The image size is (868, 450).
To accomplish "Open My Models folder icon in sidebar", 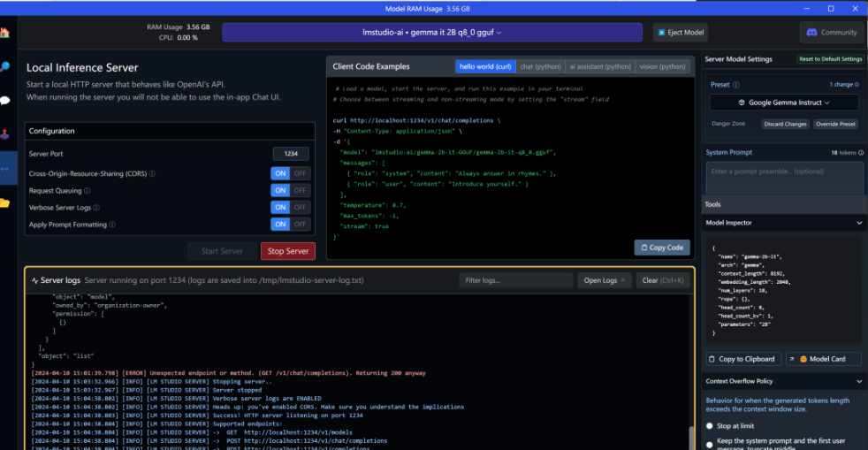I will pos(4,202).
